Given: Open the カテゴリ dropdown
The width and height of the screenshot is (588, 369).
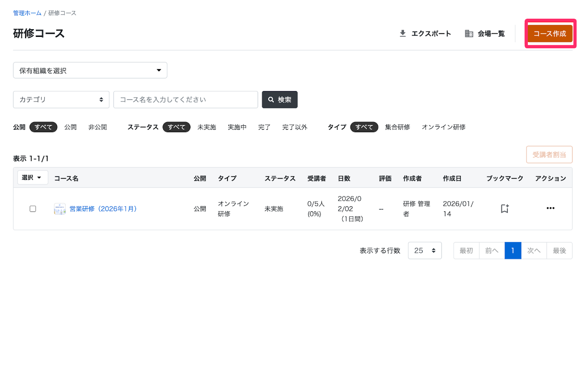Looking at the screenshot, I should point(61,99).
